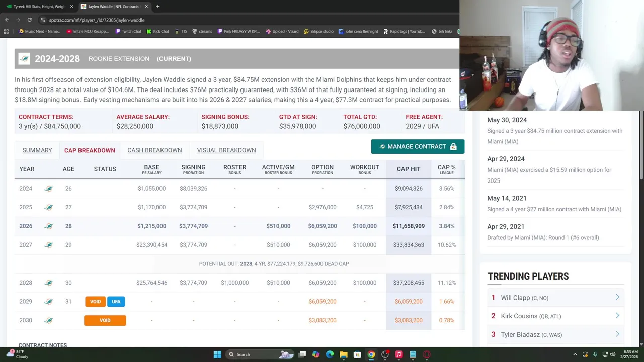Open a new browser tab

coord(157,6)
